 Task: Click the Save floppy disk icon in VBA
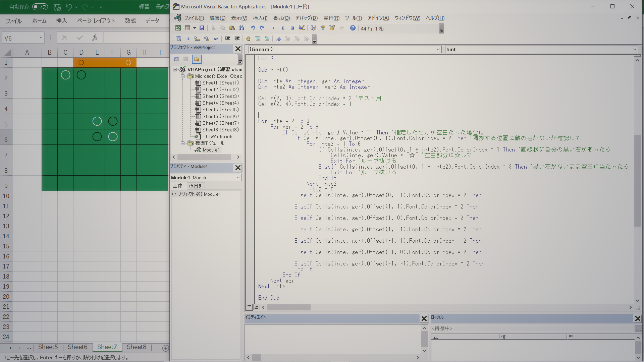tap(202, 28)
